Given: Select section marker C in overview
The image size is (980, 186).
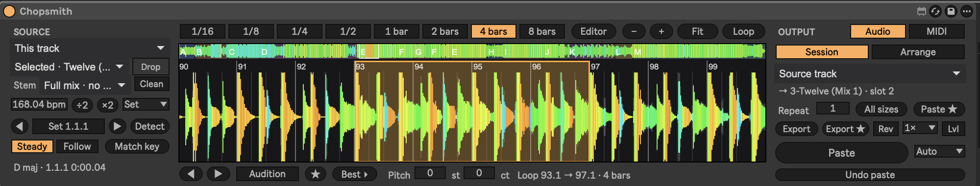Looking at the screenshot, I should (232, 51).
